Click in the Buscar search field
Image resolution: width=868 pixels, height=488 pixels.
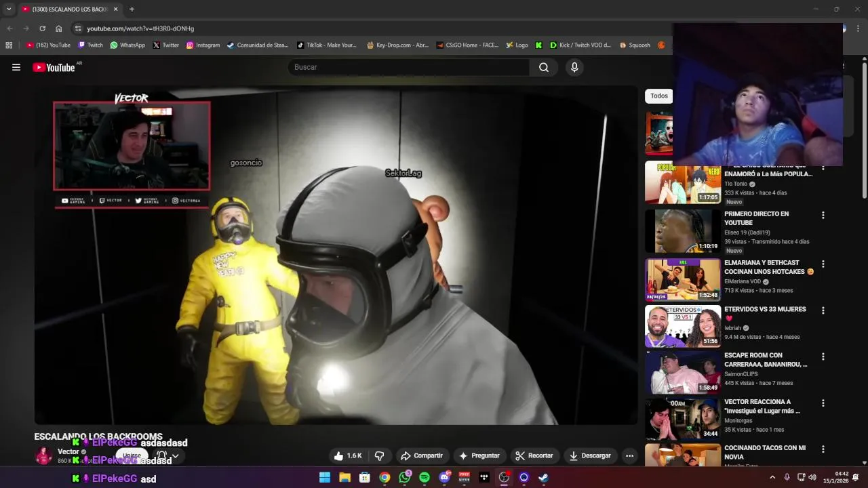coord(409,67)
